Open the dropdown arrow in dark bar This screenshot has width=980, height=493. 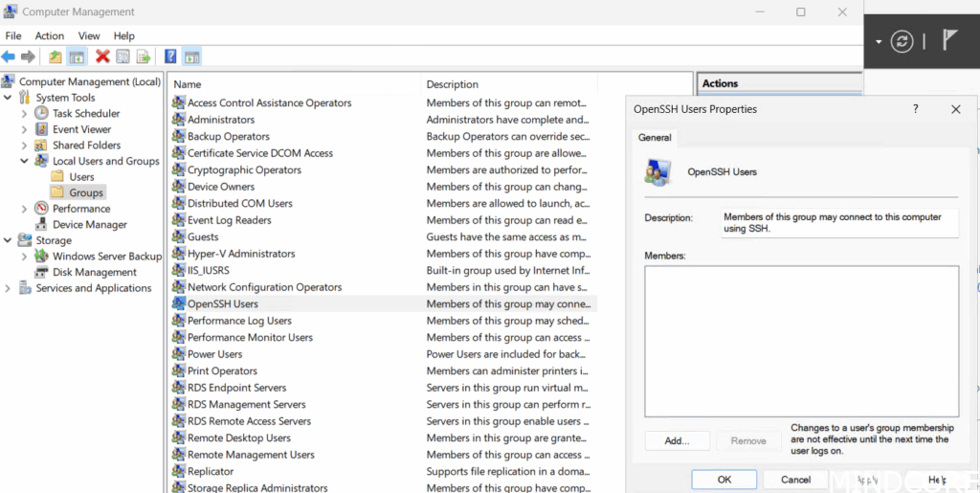point(879,42)
